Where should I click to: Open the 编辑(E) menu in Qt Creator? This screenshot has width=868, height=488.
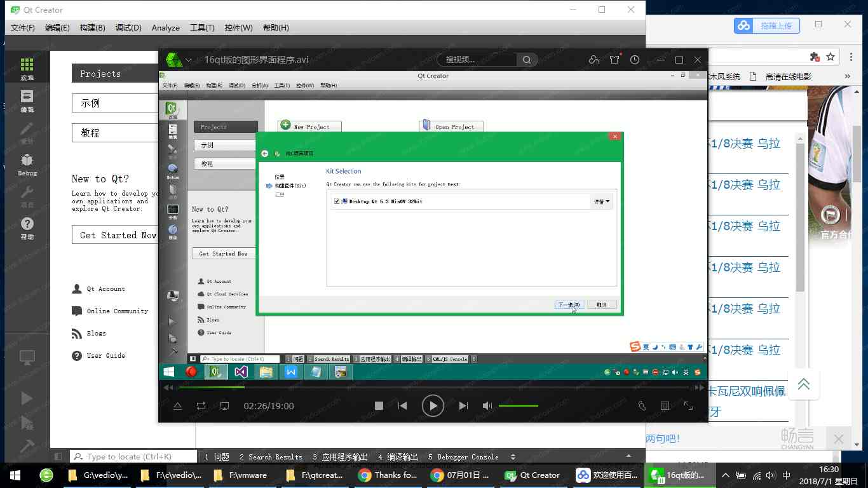click(57, 28)
